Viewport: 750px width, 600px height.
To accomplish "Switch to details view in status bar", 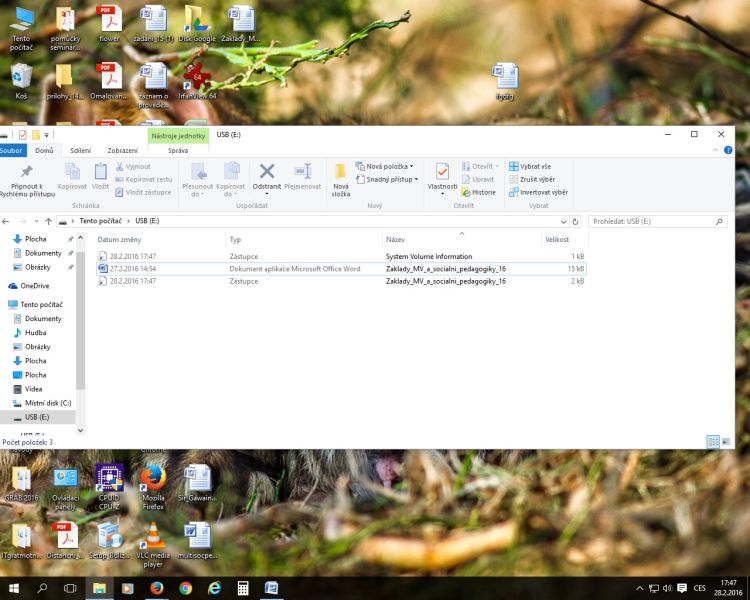I will [x=713, y=441].
